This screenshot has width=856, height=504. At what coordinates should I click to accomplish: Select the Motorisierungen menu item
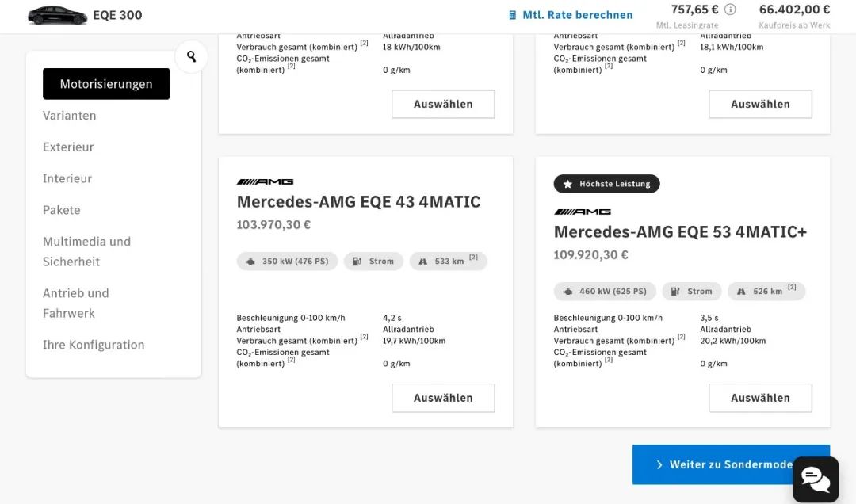[106, 83]
